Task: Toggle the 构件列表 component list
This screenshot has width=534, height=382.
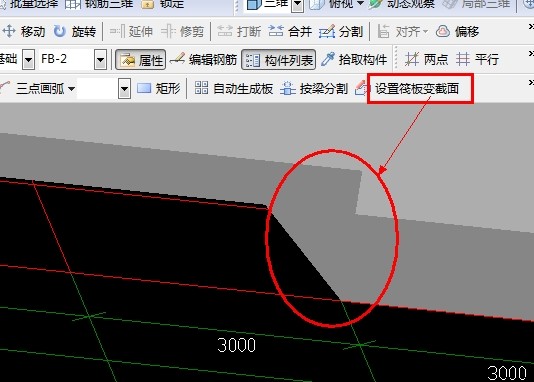Action: point(279,60)
